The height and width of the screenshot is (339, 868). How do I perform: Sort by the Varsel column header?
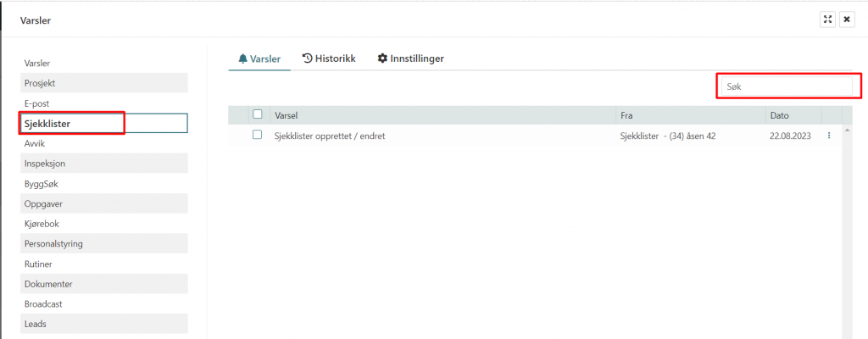coord(287,115)
